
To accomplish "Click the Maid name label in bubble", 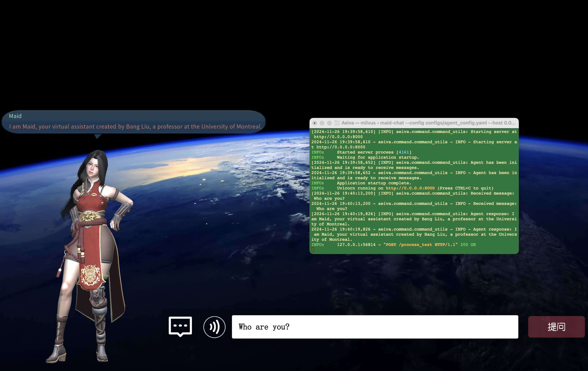I will click(15, 116).
